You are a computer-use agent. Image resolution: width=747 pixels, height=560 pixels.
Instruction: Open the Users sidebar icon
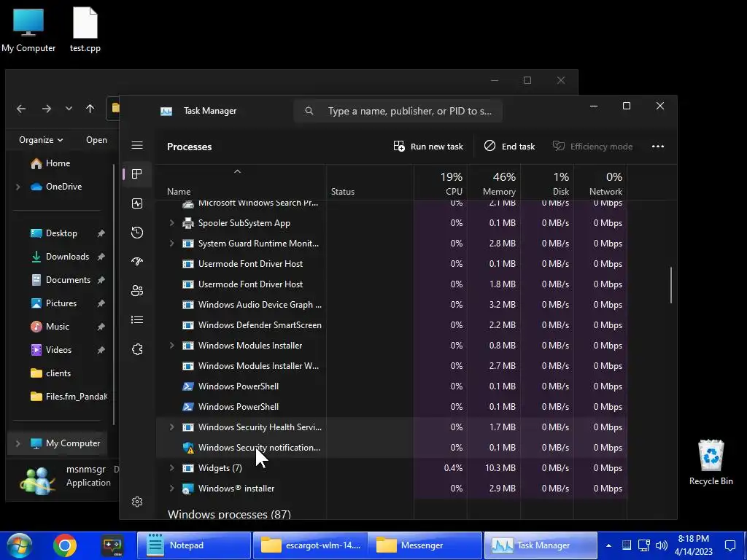[137, 290]
